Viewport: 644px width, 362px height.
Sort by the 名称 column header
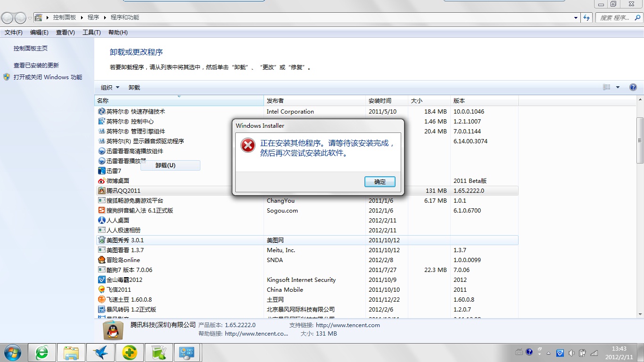pos(179,101)
